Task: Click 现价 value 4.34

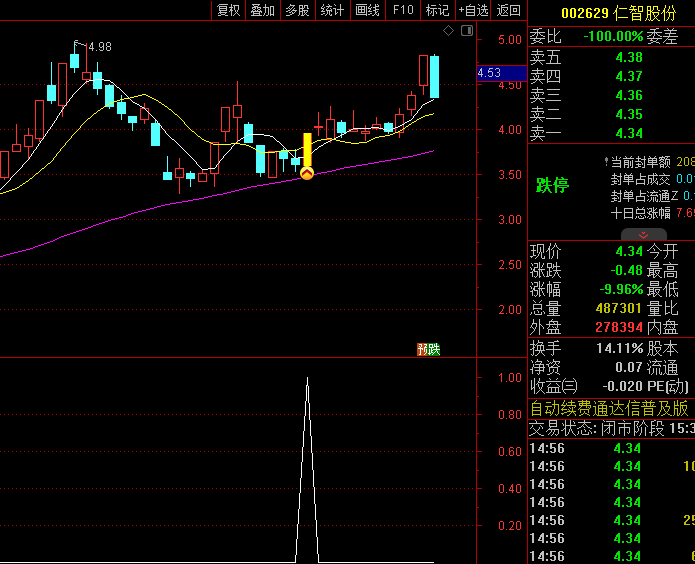Action: pyautogui.click(x=629, y=251)
